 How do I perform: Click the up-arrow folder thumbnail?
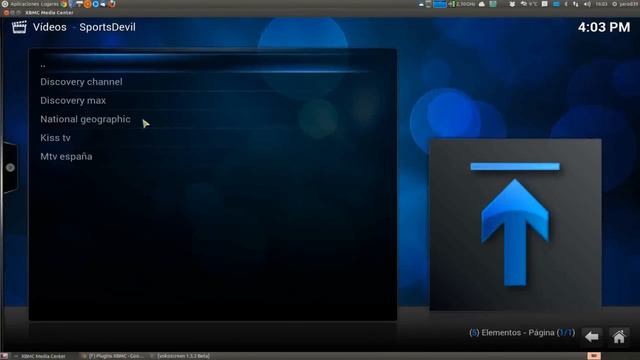click(x=515, y=224)
